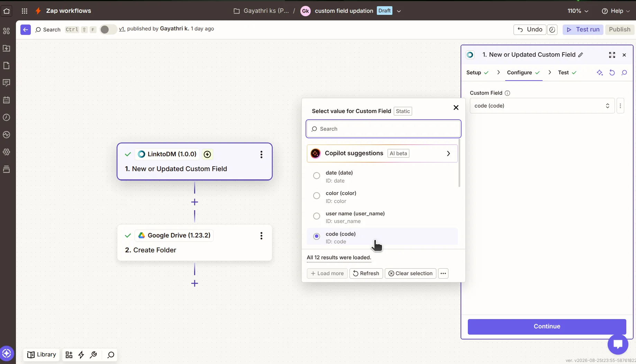Image resolution: width=636 pixels, height=364 pixels.
Task: Select the 2. Create Folder step card
Action: (x=194, y=243)
